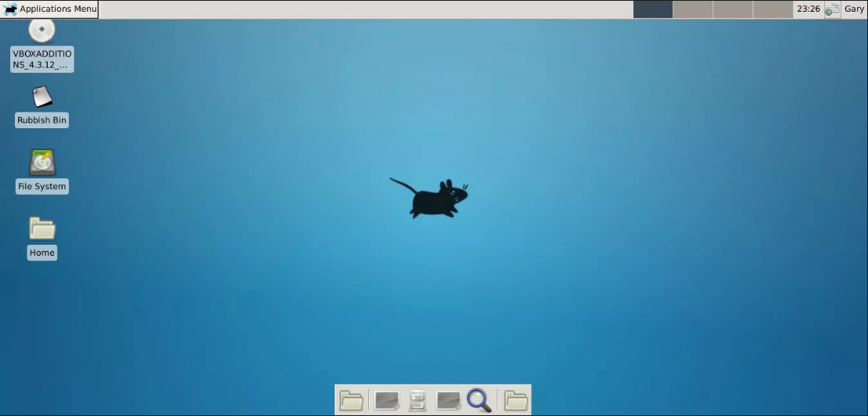868x416 pixels.
Task: Open the file cabinet icon in the dock
Action: click(x=418, y=400)
